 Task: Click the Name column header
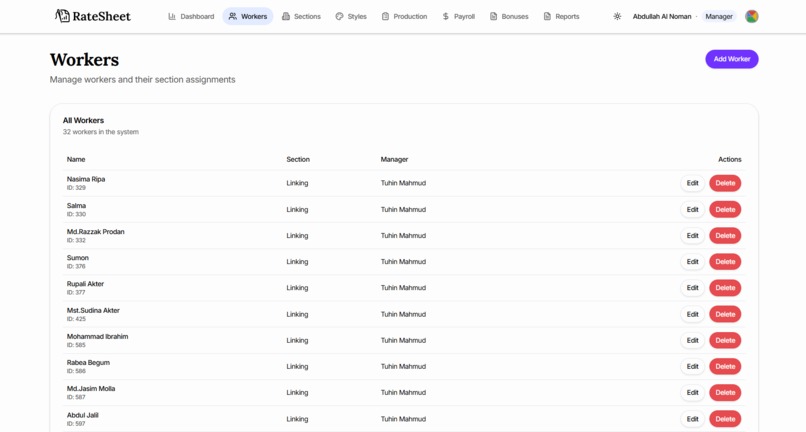[76, 159]
